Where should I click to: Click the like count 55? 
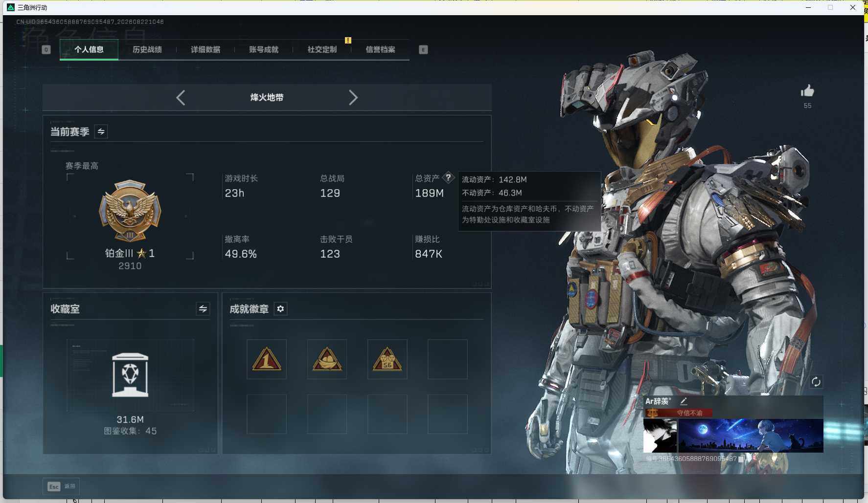[x=807, y=106]
